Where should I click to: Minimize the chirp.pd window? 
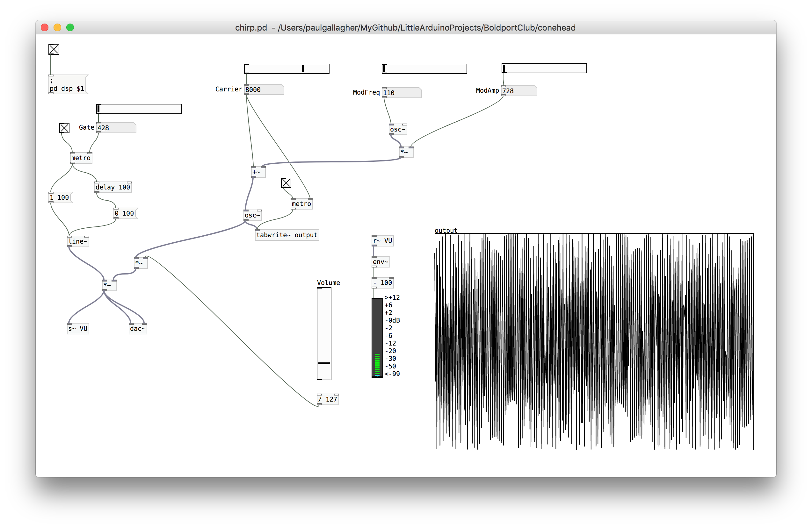(57, 28)
